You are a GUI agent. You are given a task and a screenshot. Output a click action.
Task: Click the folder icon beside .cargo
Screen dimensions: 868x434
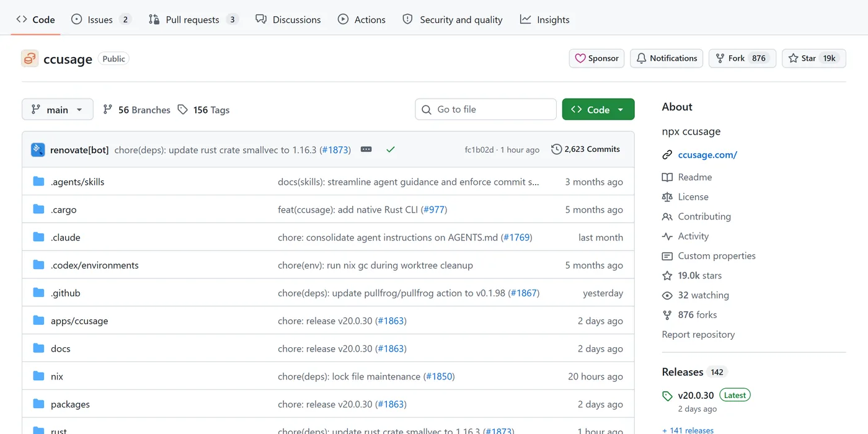tap(38, 209)
